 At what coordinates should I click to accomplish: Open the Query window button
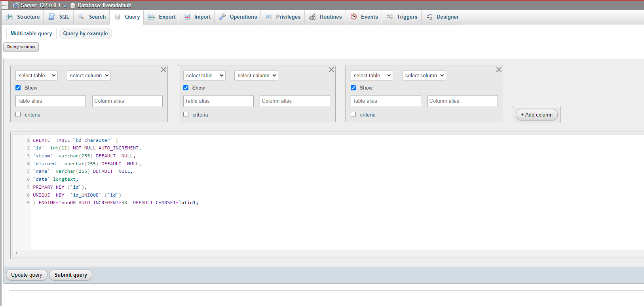[x=21, y=47]
